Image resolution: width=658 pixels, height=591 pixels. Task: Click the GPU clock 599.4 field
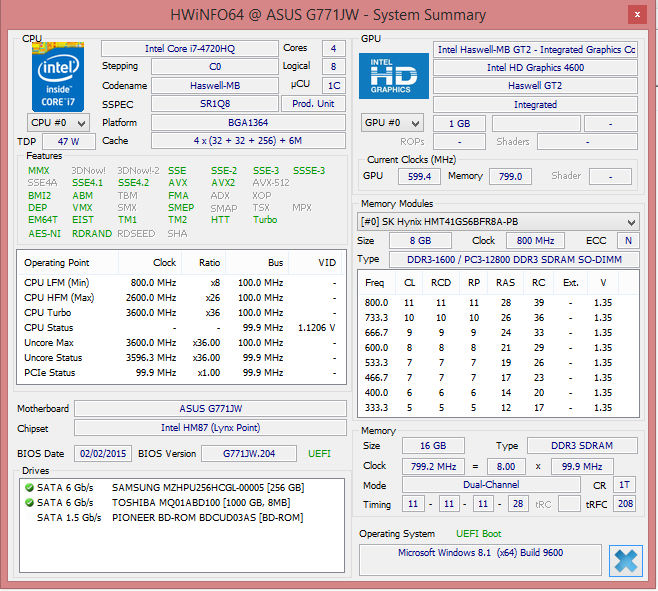(x=419, y=176)
